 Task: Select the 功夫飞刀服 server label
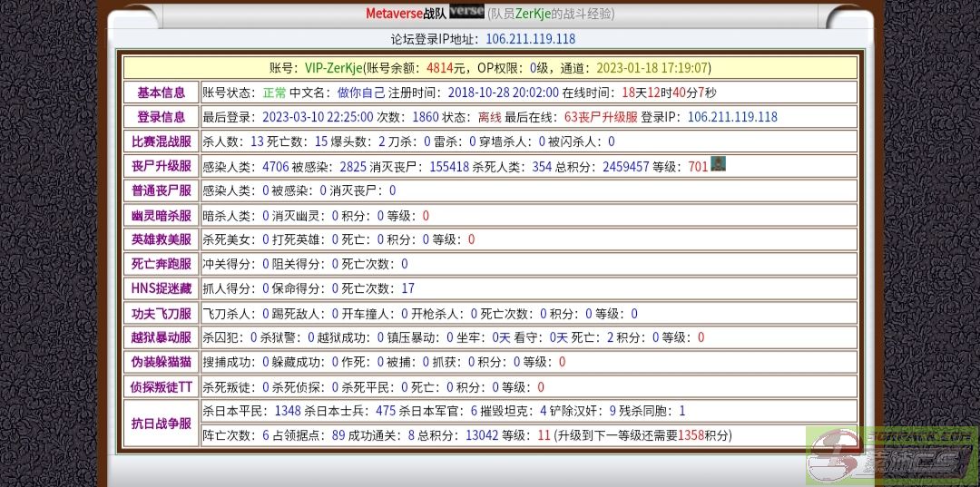pos(162,314)
